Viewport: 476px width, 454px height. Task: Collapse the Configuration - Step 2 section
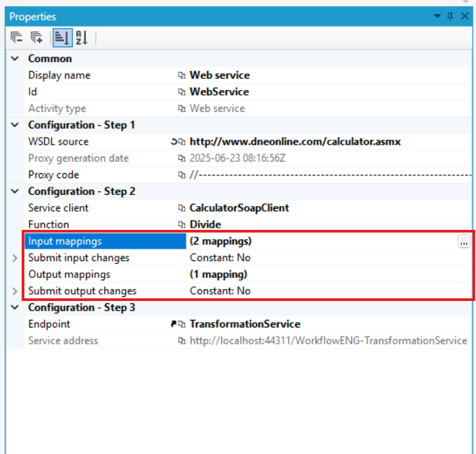(x=15, y=191)
